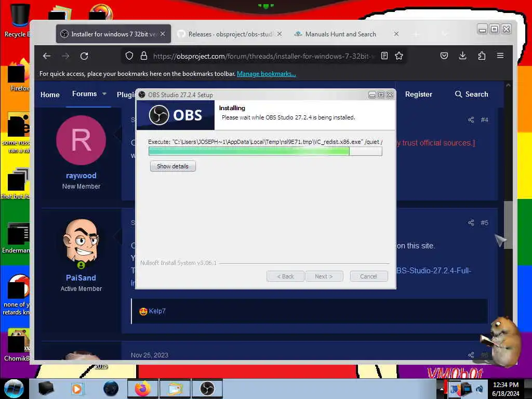Expand the list all tabs chevron

(445, 34)
